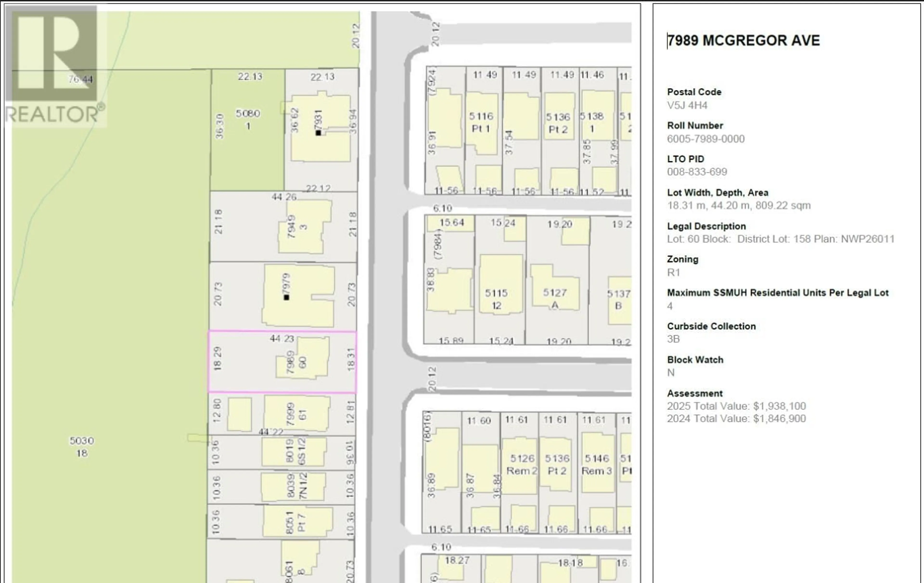Image resolution: width=924 pixels, height=583 pixels.
Task: Select the postal code V5J 4H4
Action: pyautogui.click(x=687, y=105)
